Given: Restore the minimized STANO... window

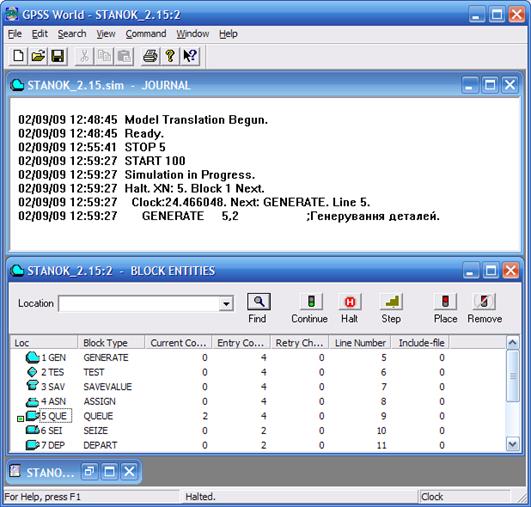Looking at the screenshot, I should tap(89, 471).
